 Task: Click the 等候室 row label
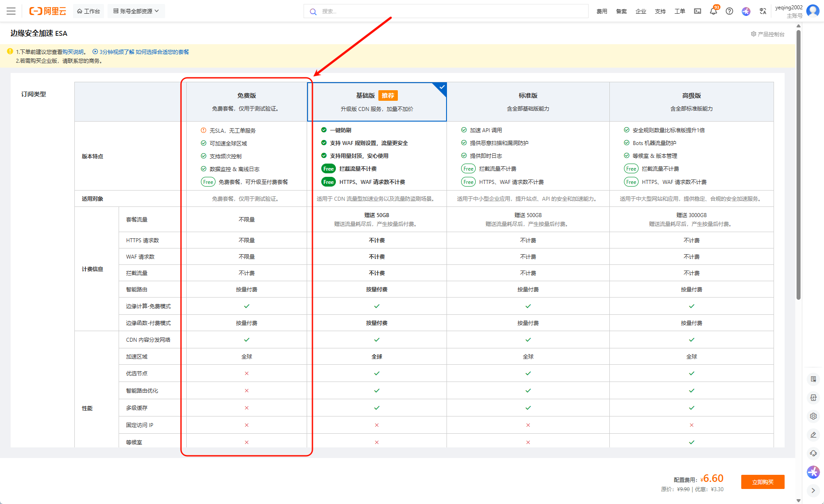tap(134, 443)
